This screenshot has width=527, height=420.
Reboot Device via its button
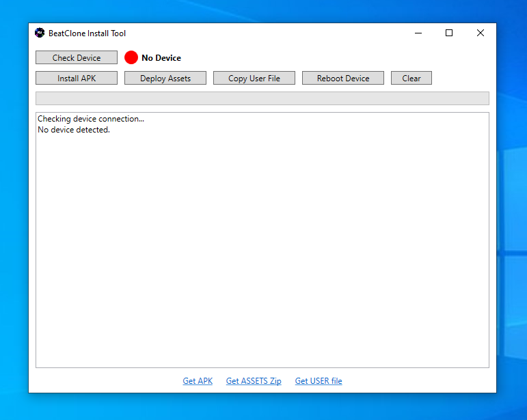(x=343, y=78)
